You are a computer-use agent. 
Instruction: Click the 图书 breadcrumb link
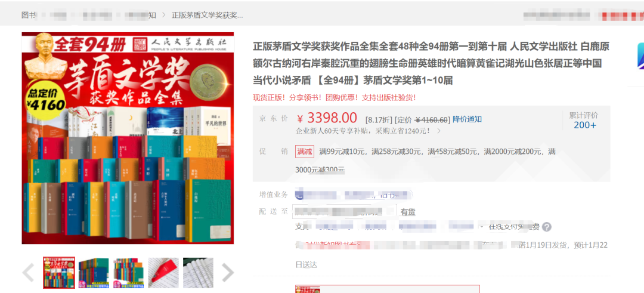[29, 15]
